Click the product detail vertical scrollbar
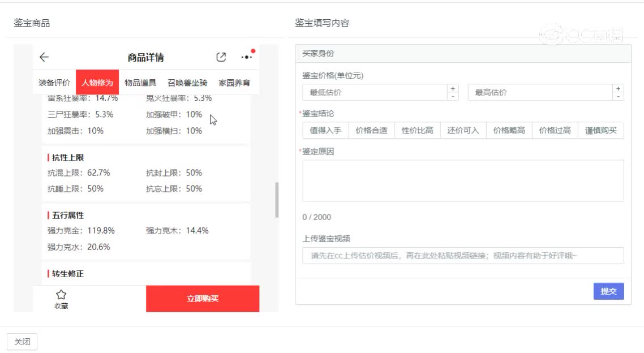644x353 pixels. [276, 200]
